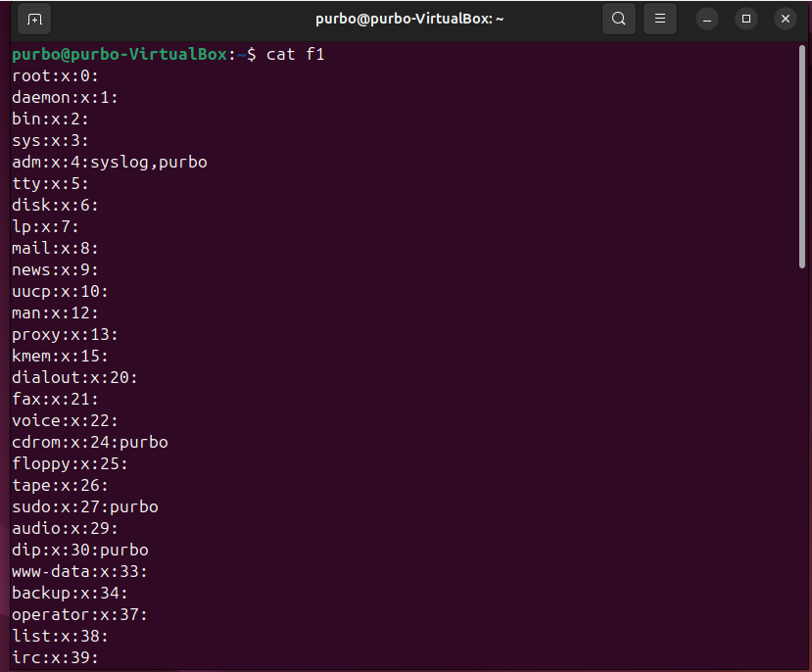The width and height of the screenshot is (812, 672).
Task: Click the window title purbo@purbo-VirtualBox
Action: tap(409, 20)
